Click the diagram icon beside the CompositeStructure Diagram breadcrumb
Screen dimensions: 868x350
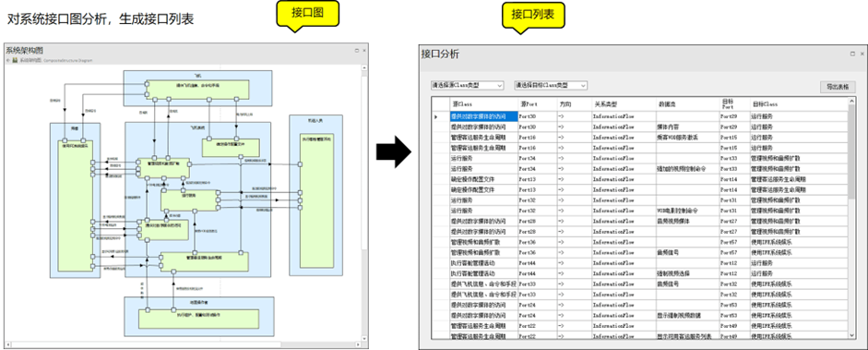(x=16, y=60)
